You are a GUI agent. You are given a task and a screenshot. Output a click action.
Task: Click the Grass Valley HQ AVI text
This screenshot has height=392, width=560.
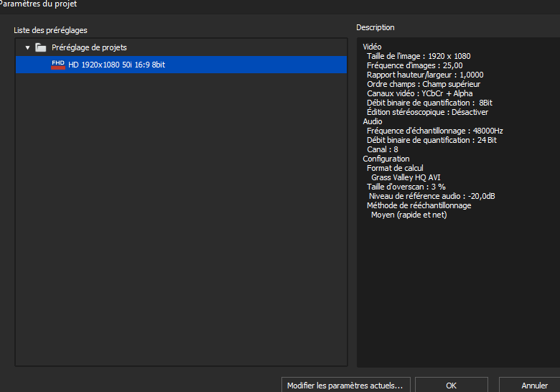pos(406,177)
